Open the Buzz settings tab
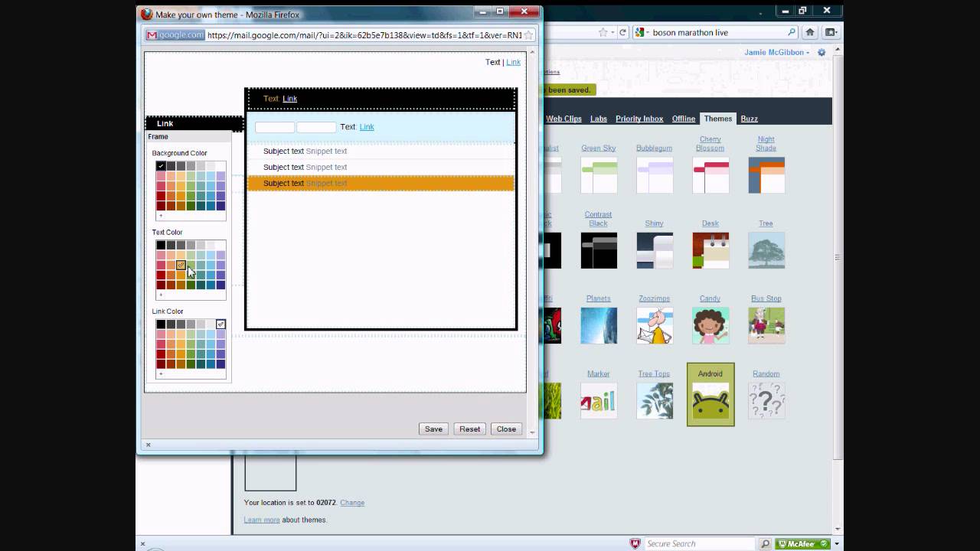Screen dimensions: 980x551 (x=749, y=119)
